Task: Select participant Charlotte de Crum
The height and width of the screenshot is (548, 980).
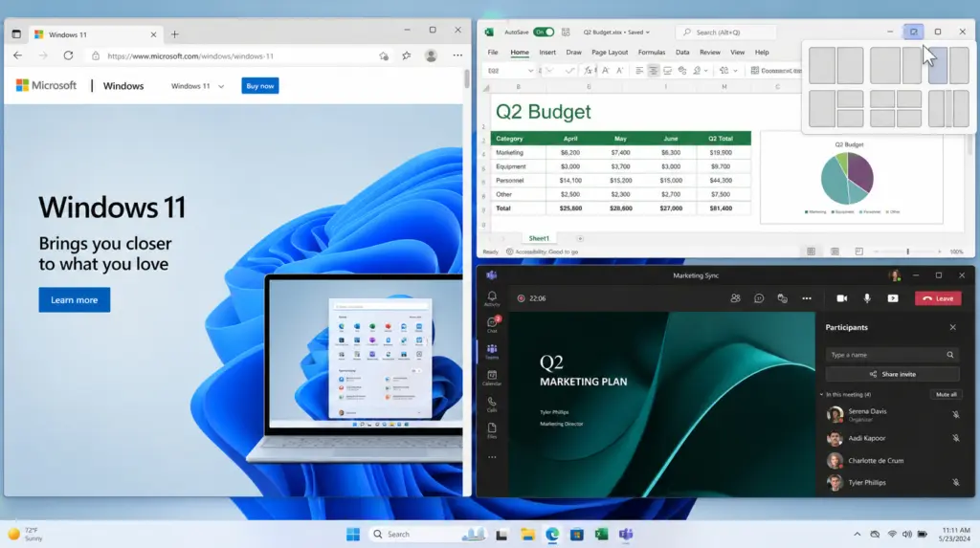Action: 876,461
